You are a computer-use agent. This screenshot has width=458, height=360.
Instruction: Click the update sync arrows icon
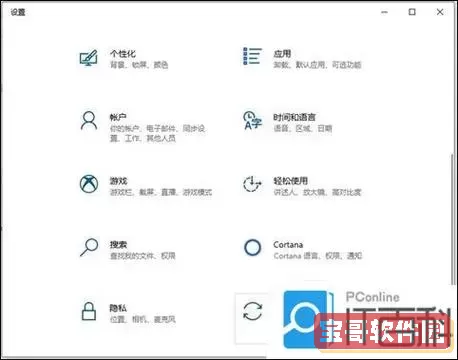click(x=252, y=311)
